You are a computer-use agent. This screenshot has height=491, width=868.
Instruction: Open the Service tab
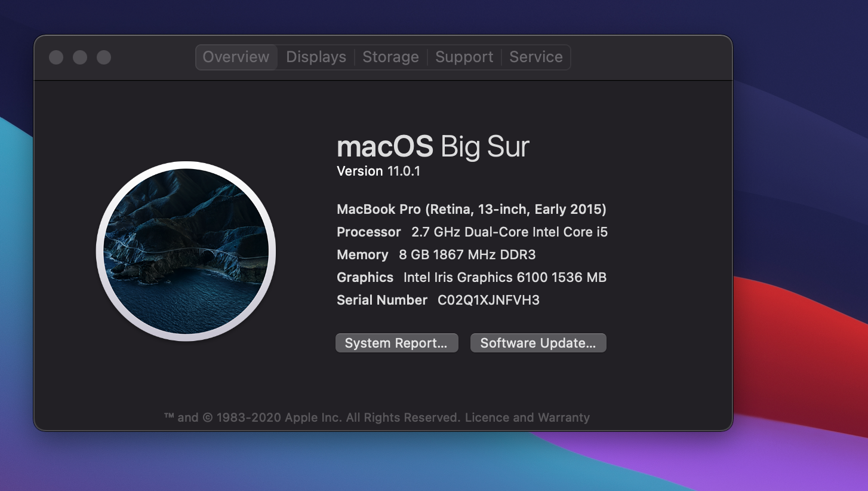[535, 57]
